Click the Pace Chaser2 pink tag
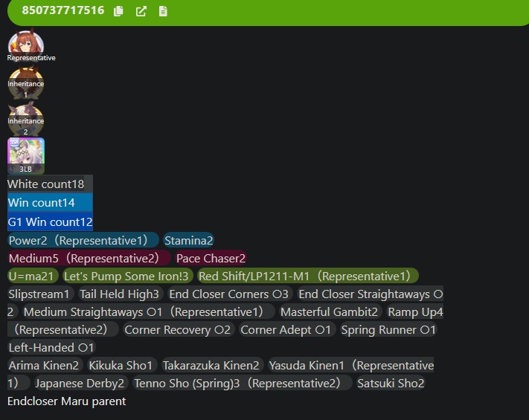Screen dimensions: 529x420 click(211, 258)
